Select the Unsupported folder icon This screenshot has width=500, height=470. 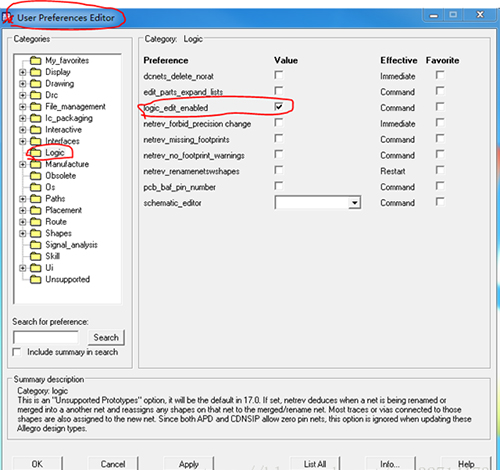(x=35, y=279)
